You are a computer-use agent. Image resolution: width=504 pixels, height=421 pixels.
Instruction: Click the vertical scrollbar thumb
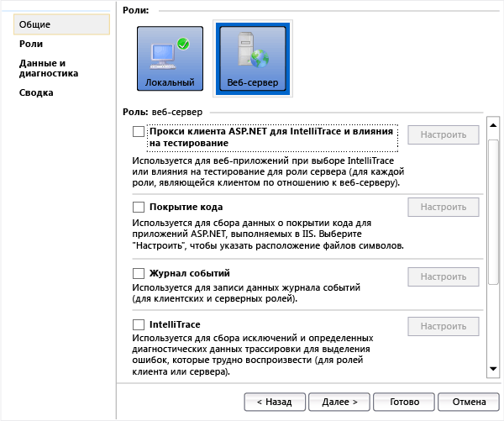(x=493, y=212)
